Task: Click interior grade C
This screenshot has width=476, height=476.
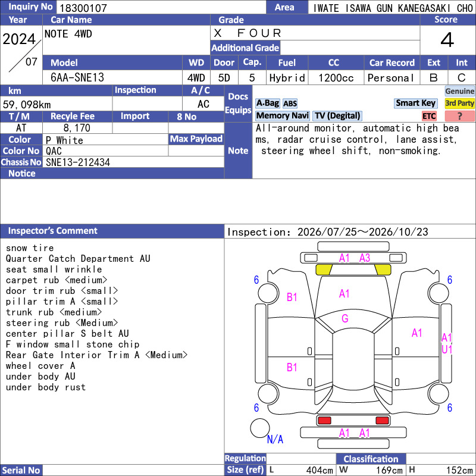Action: [x=462, y=78]
